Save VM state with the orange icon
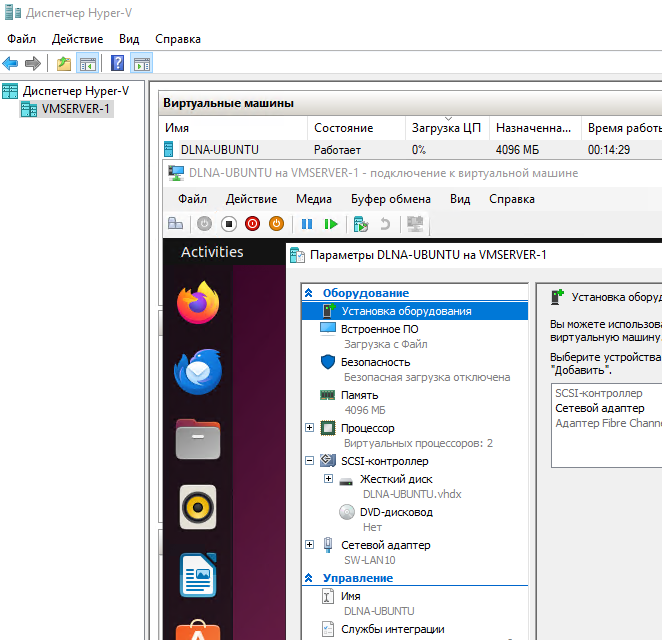The width and height of the screenshot is (662, 640). (x=277, y=223)
